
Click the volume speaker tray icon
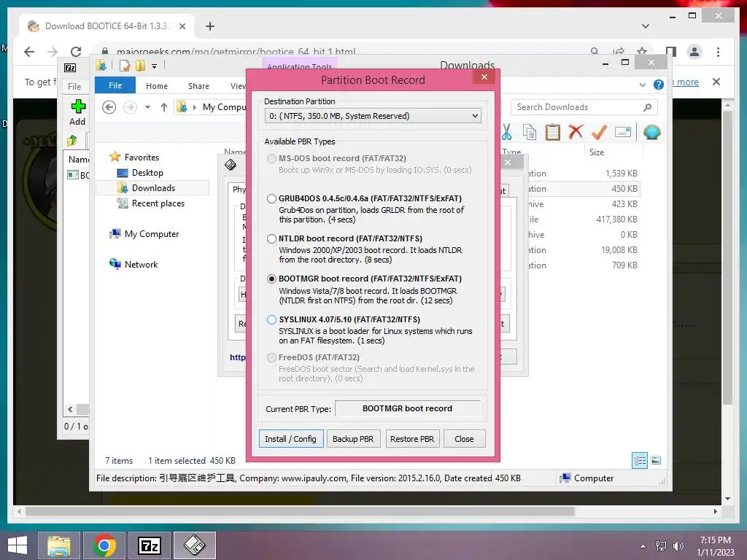click(678, 546)
